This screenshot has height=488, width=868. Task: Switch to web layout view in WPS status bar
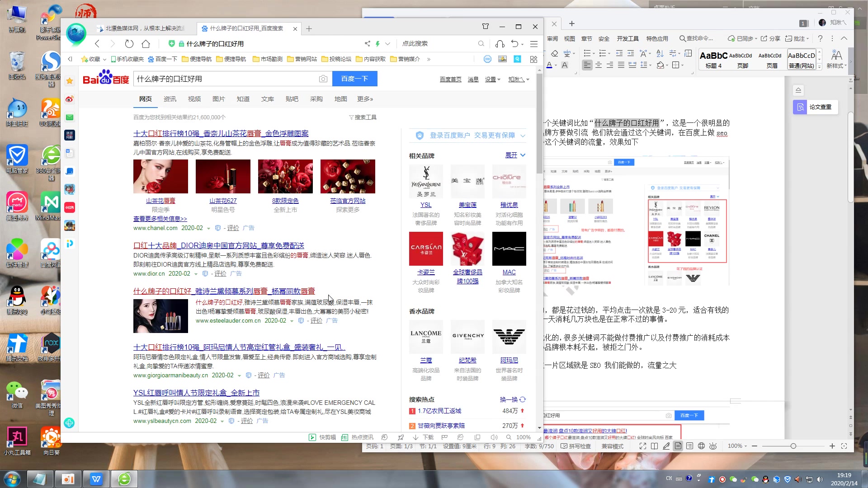pyautogui.click(x=701, y=446)
